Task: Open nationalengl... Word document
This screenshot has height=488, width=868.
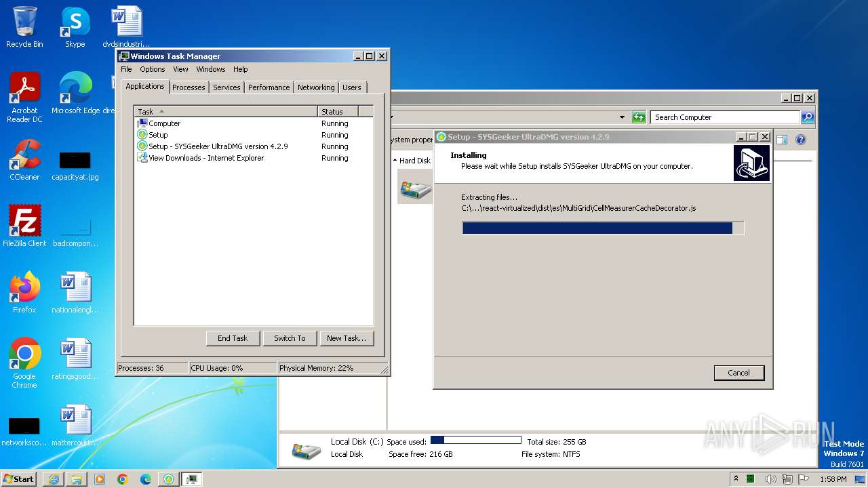Action: [75, 293]
